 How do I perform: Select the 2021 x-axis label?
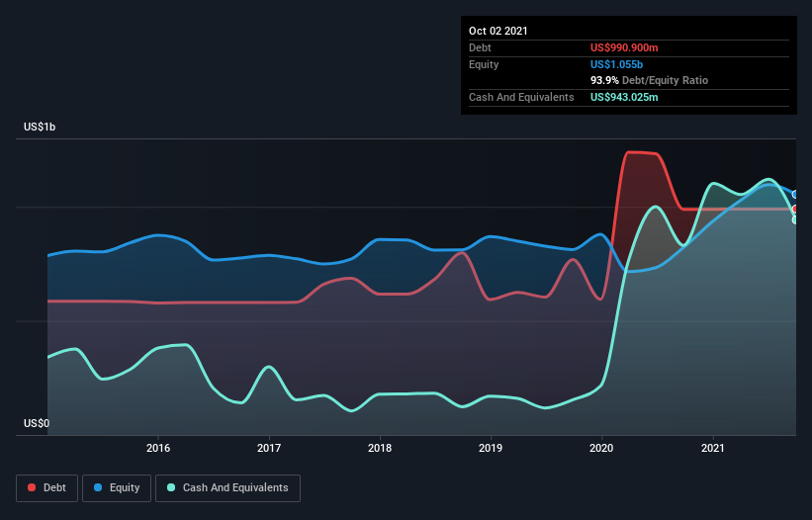(712, 448)
